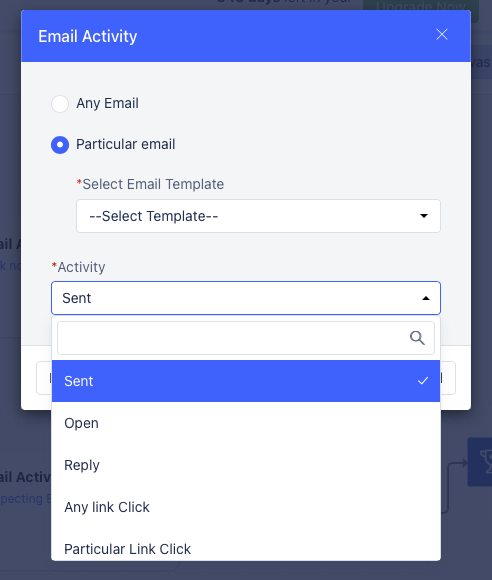This screenshot has height=580, width=492.
Task: Open the Select Template dropdown
Action: click(258, 216)
